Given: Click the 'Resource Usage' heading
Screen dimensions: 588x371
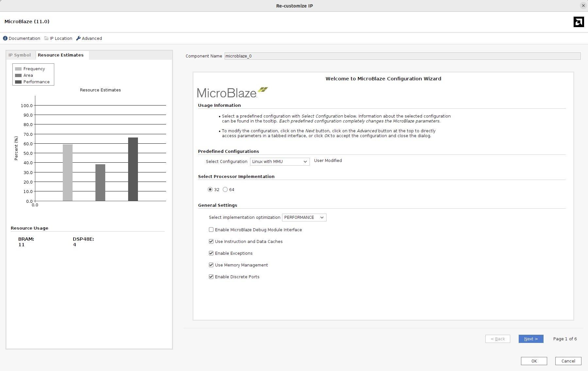Looking at the screenshot, I should [x=29, y=228].
